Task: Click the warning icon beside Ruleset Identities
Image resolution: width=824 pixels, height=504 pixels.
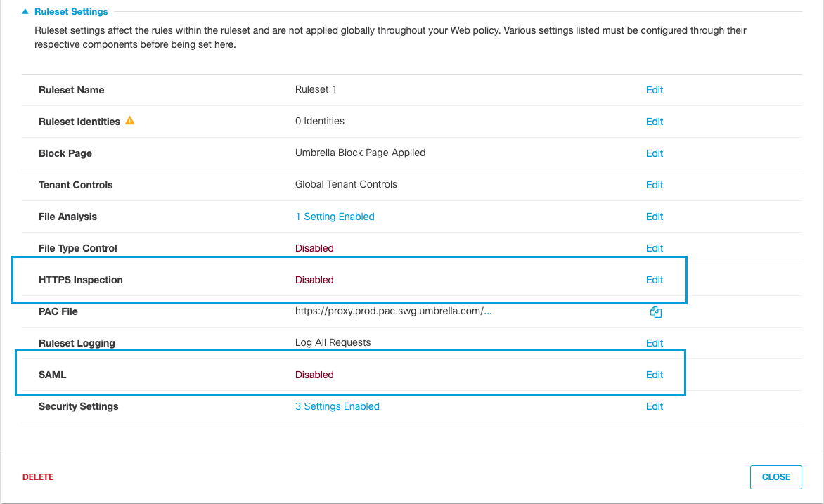Action: tap(129, 121)
